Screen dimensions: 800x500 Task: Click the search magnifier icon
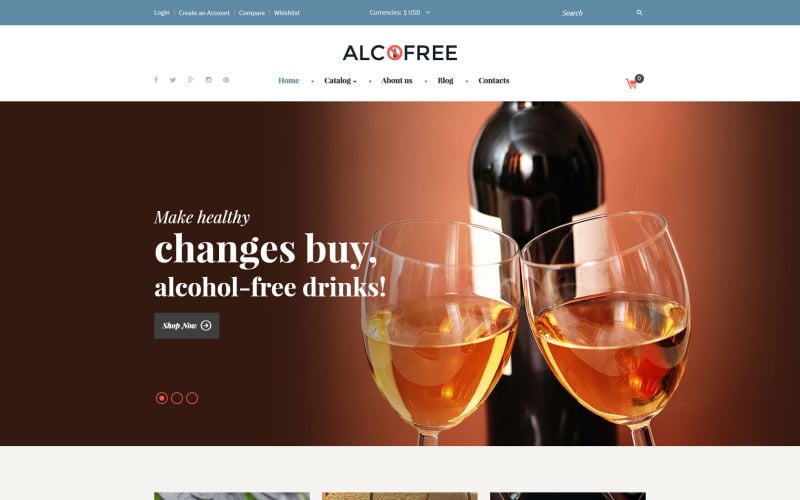click(x=639, y=13)
